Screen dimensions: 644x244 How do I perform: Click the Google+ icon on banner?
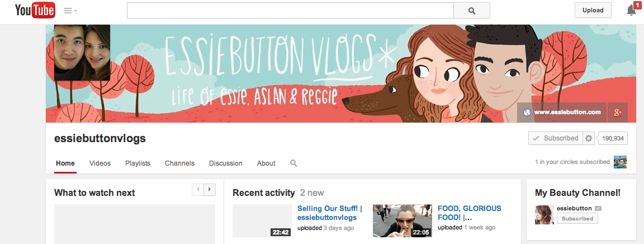click(x=618, y=112)
